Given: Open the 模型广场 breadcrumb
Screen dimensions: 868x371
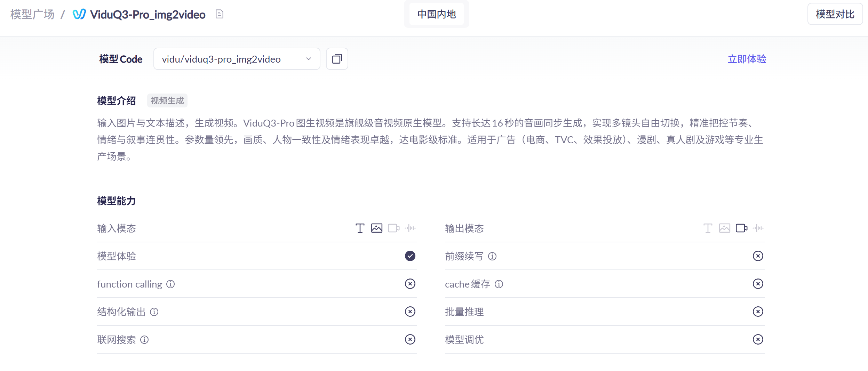Looking at the screenshot, I should [x=32, y=14].
